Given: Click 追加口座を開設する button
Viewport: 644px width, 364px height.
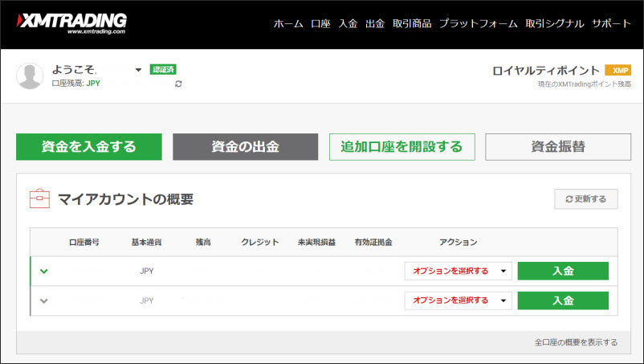Looking at the screenshot, I should (401, 147).
